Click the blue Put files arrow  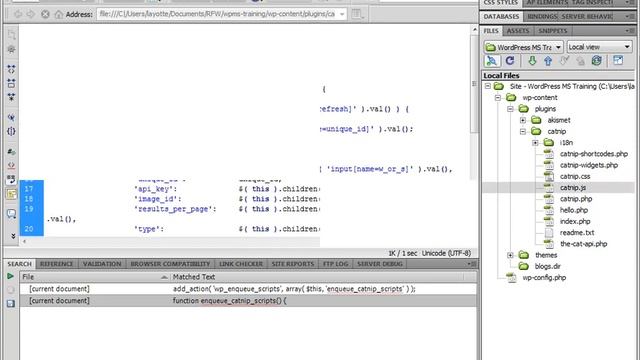click(x=548, y=61)
